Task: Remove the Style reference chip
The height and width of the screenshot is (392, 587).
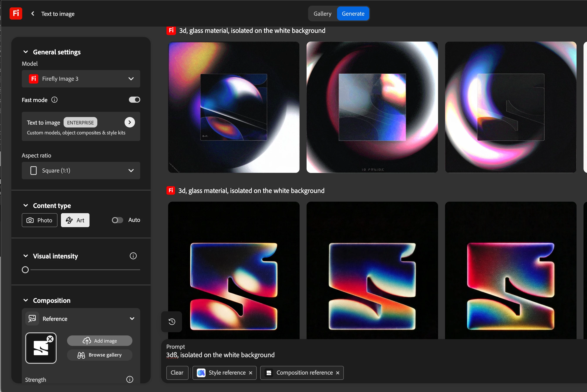Action: pyautogui.click(x=250, y=373)
